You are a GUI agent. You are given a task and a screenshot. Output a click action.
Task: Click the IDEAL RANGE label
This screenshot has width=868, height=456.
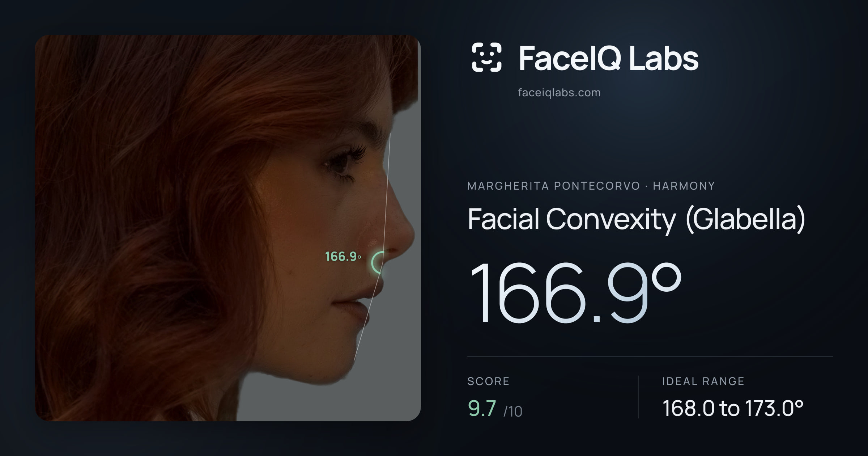703,381
